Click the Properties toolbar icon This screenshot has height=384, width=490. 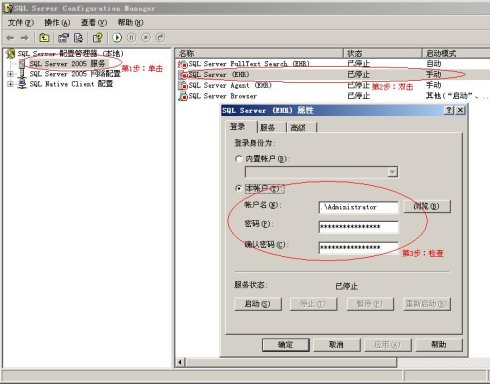pyautogui.click(x=63, y=38)
